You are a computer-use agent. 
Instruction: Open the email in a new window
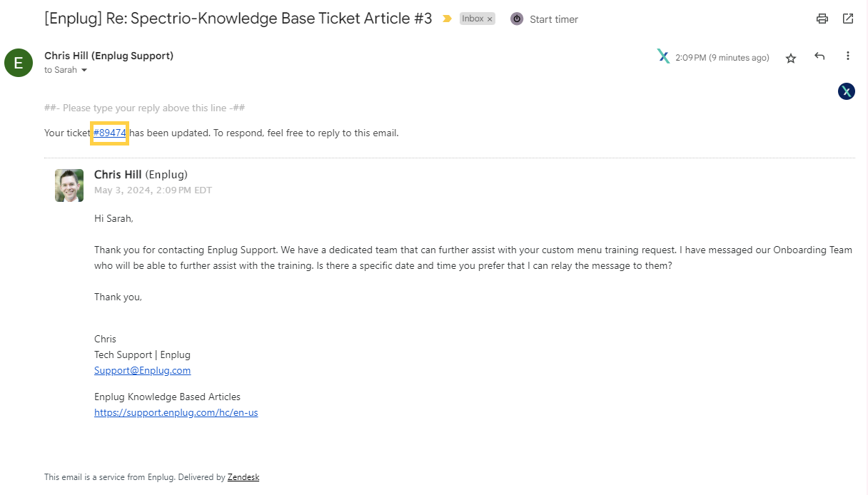pos(848,19)
